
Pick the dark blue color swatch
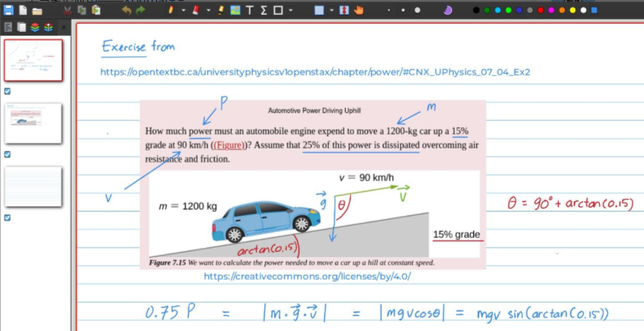coord(519,10)
